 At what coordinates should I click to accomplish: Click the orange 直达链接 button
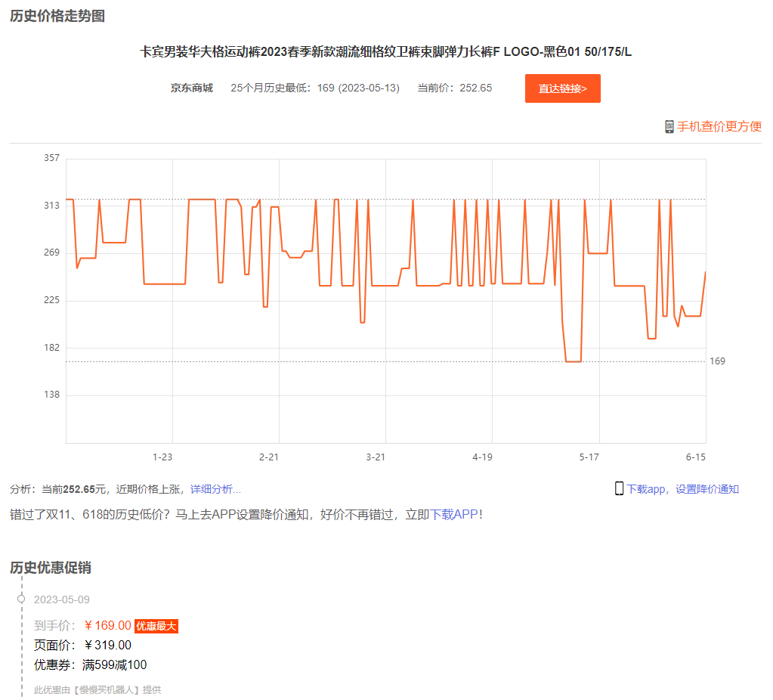(x=562, y=88)
